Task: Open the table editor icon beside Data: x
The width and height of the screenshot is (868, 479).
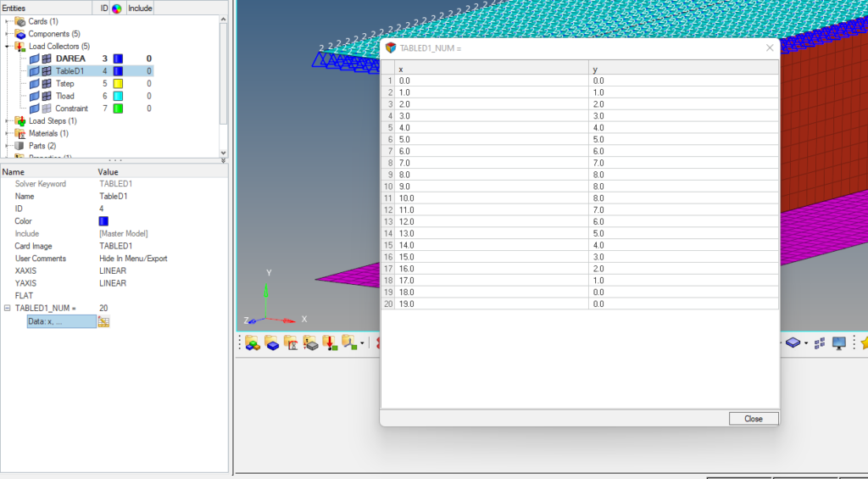Action: coord(103,321)
